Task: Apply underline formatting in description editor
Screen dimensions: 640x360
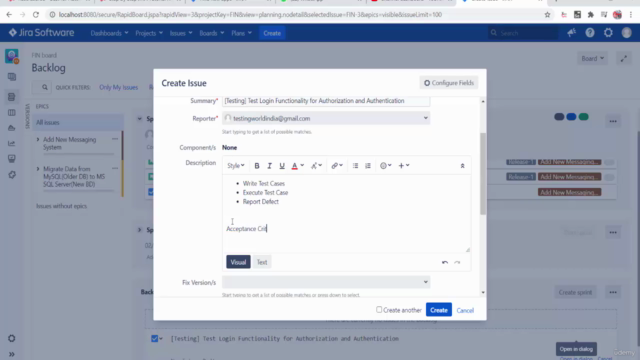Action: [282, 166]
